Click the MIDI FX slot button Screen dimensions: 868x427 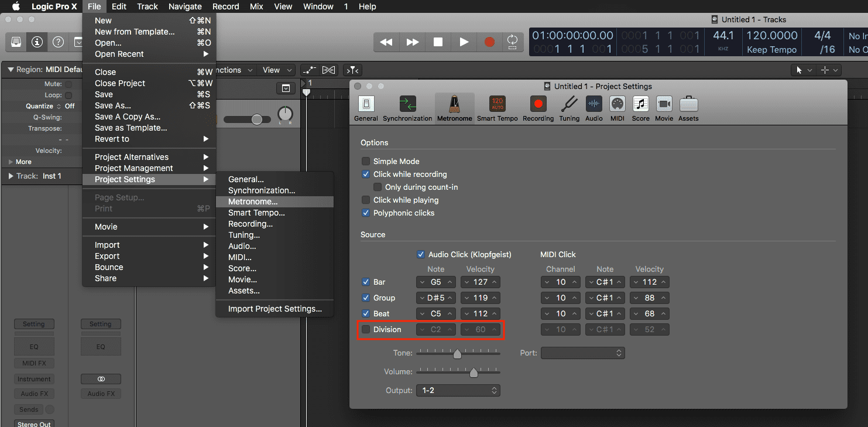pos(34,363)
